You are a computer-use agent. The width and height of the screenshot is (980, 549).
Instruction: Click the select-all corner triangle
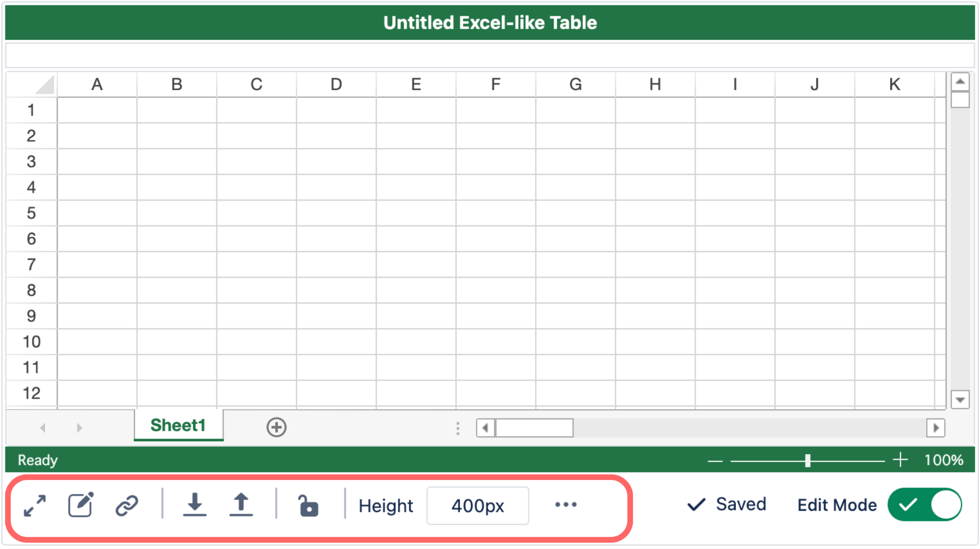[45, 84]
